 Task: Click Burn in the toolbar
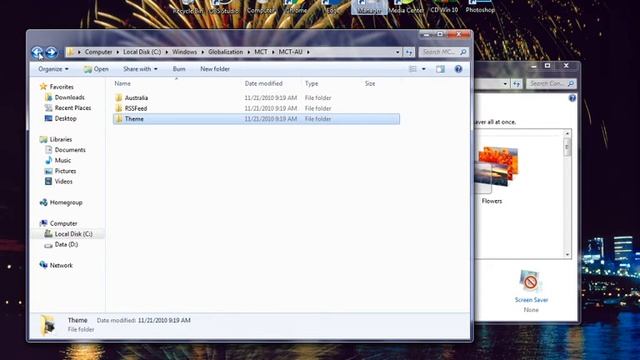point(179,69)
